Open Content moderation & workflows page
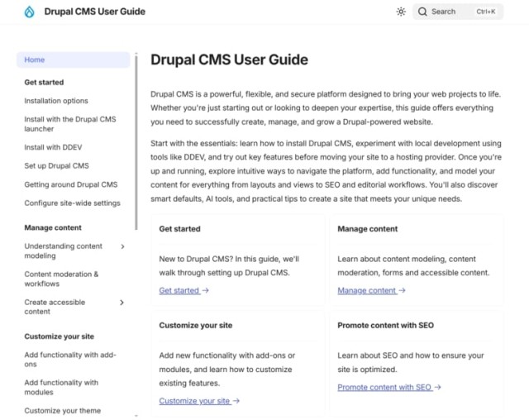The image size is (529, 420). click(x=61, y=279)
